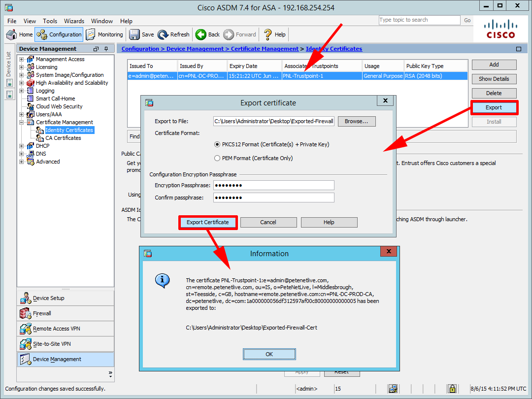Expand the Management Access tree node
This screenshot has height=399, width=532.
click(x=21, y=59)
